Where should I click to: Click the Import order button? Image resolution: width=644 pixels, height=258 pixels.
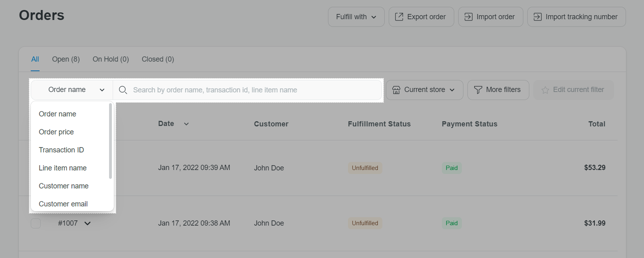point(491,17)
